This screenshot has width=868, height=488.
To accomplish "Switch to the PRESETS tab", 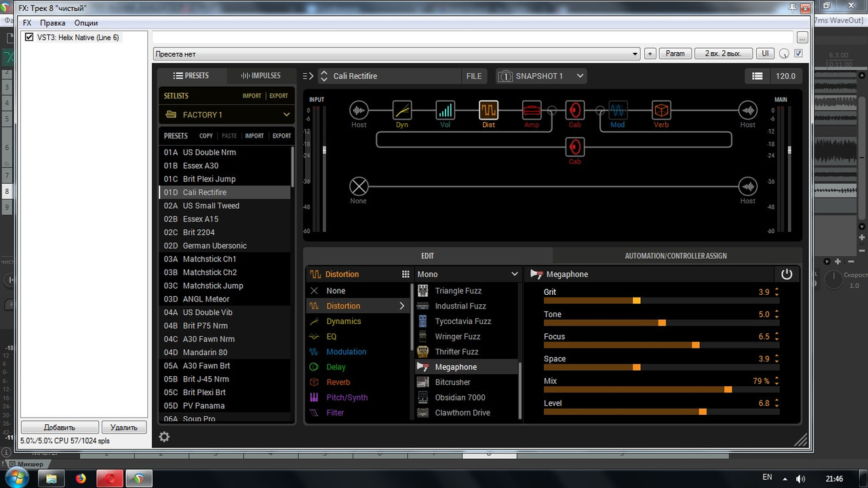I will 191,75.
